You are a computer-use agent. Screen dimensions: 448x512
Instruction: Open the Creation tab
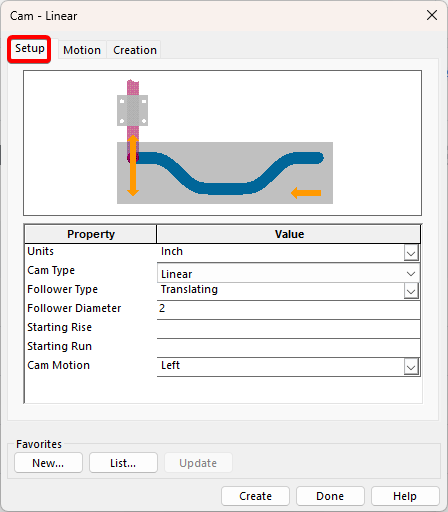coord(135,50)
